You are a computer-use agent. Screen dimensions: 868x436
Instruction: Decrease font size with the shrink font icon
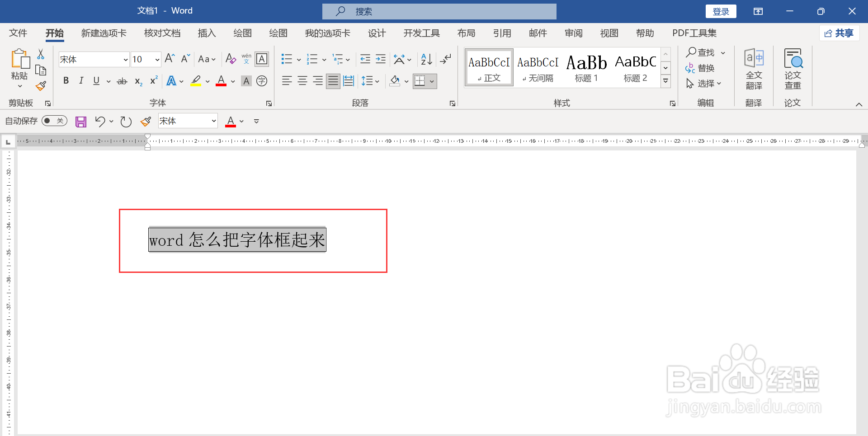pos(185,59)
